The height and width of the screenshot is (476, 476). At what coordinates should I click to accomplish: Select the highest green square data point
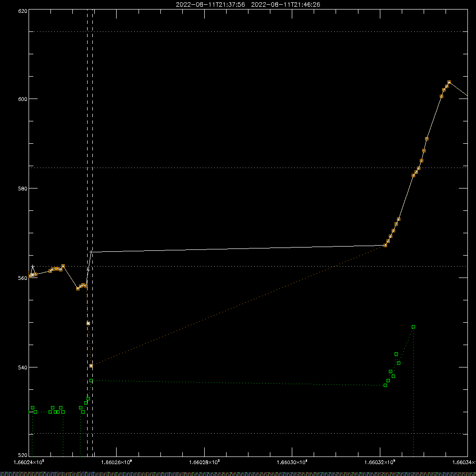[x=414, y=327]
